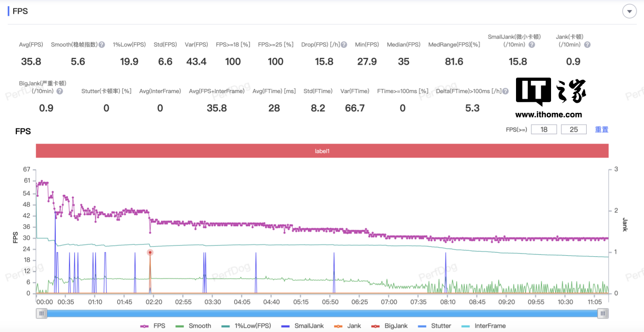Click help icon next to BigJank (/10min)
Viewport: 644px width, 332px height.
pos(59,92)
